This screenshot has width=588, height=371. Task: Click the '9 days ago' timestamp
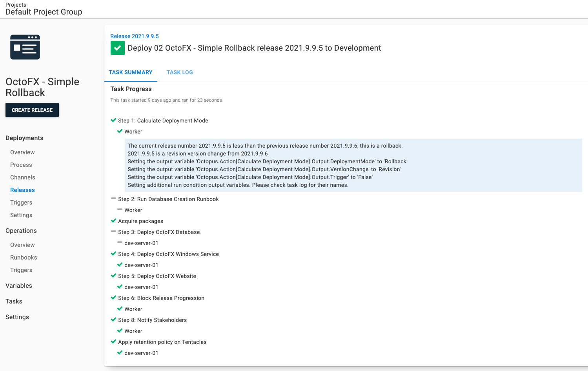click(x=159, y=100)
